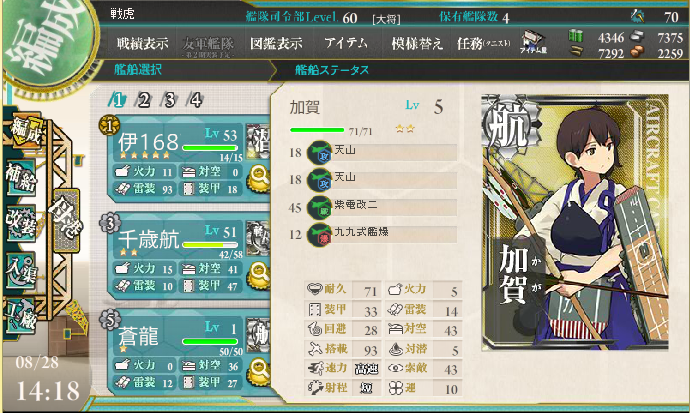Switch to fleet tab 2
Viewport: 690px width, 413px height.
tap(143, 100)
